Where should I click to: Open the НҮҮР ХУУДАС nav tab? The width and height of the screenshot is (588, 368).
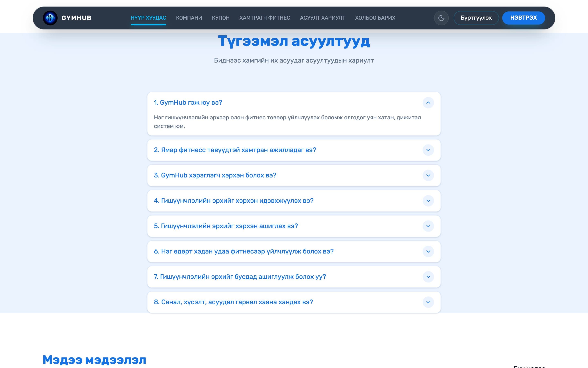tap(148, 18)
